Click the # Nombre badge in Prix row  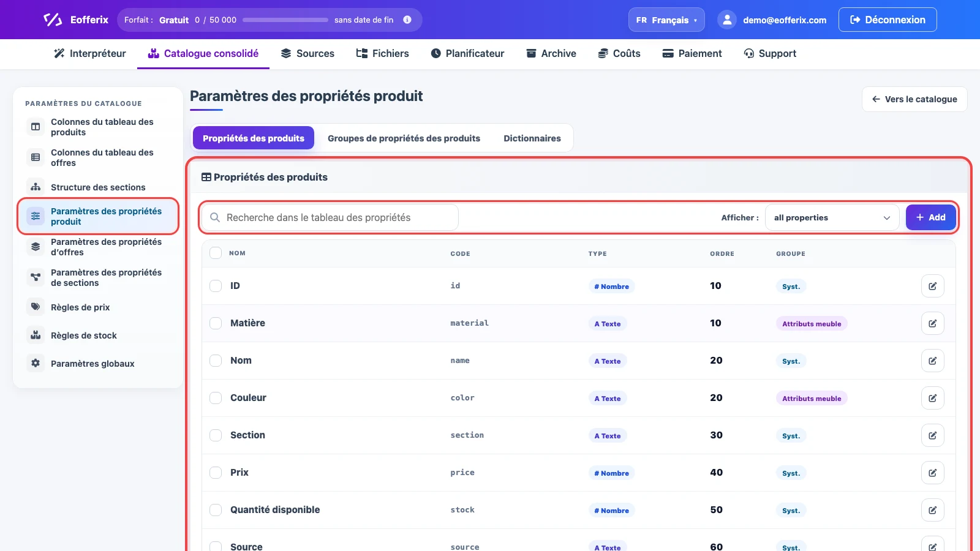tap(611, 473)
